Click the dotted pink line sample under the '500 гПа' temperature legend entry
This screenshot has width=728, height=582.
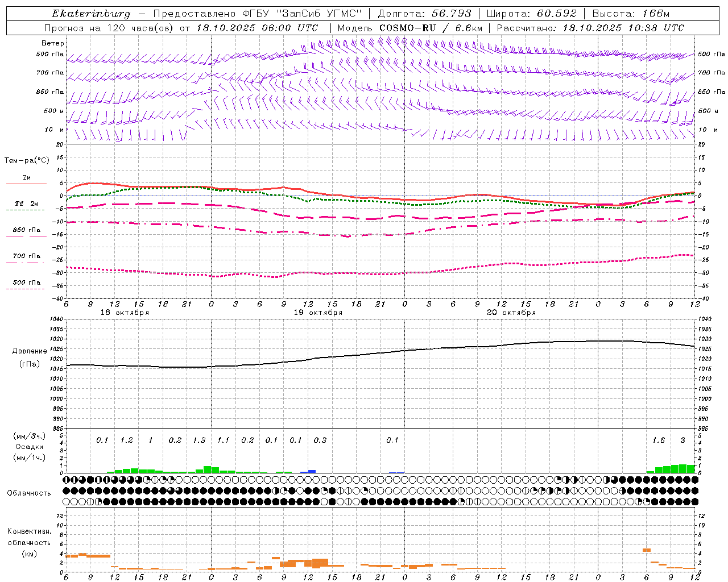click(26, 289)
